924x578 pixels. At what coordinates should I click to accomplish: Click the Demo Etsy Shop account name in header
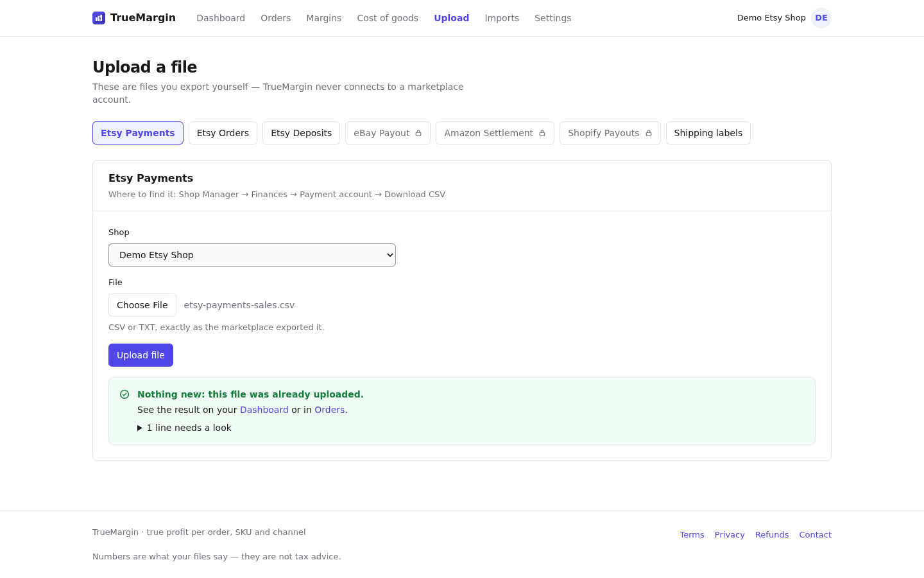click(x=771, y=18)
